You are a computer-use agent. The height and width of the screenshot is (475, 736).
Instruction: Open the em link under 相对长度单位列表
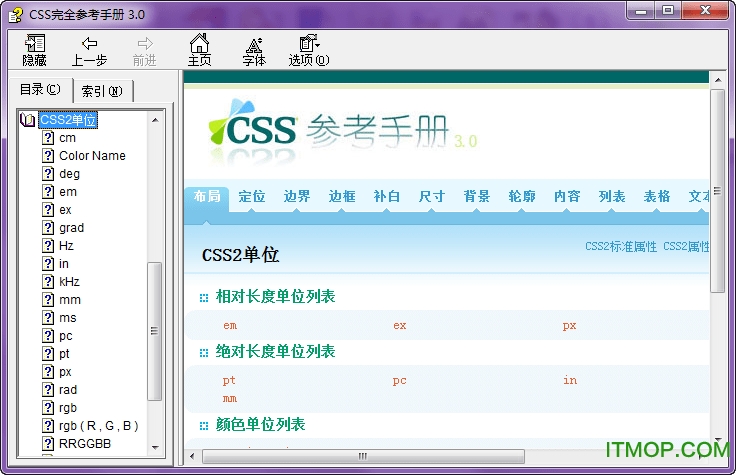coord(230,325)
